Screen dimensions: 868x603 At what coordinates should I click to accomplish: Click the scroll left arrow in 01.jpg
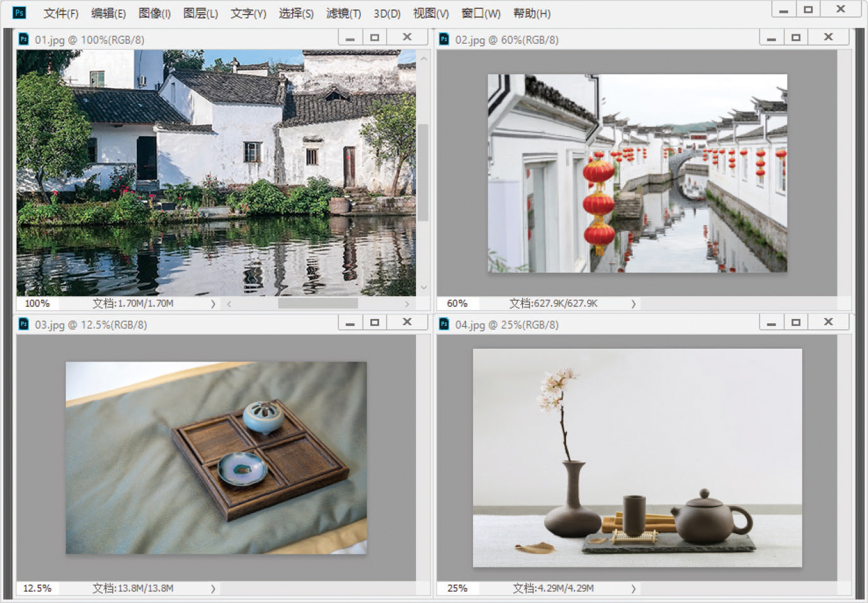[x=229, y=304]
